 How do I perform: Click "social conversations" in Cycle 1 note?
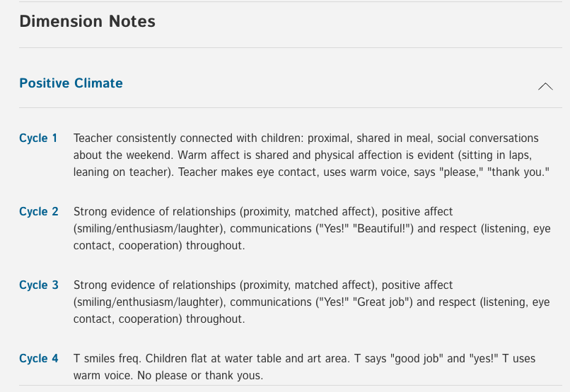click(488, 138)
